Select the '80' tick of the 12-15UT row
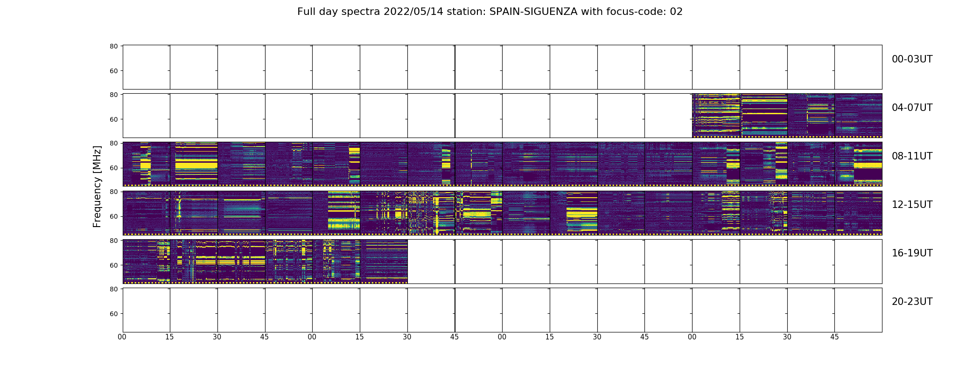The width and height of the screenshot is (980, 373). pos(113,192)
